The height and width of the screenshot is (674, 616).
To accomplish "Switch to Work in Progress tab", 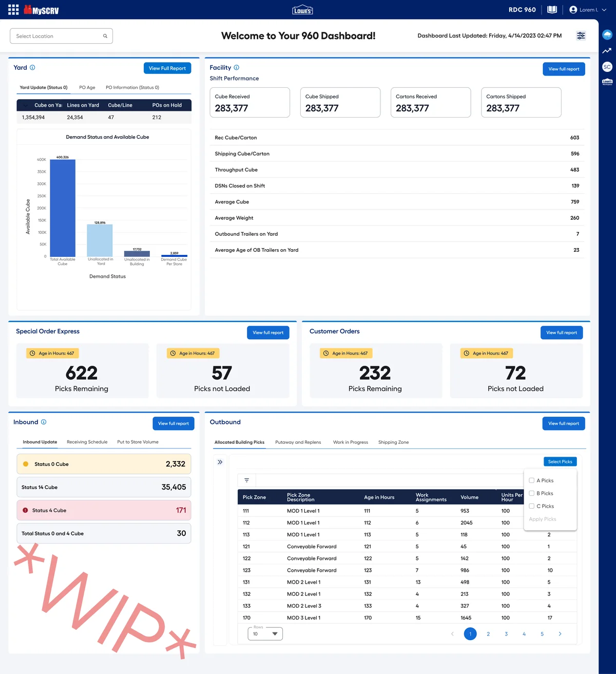I will (x=351, y=442).
